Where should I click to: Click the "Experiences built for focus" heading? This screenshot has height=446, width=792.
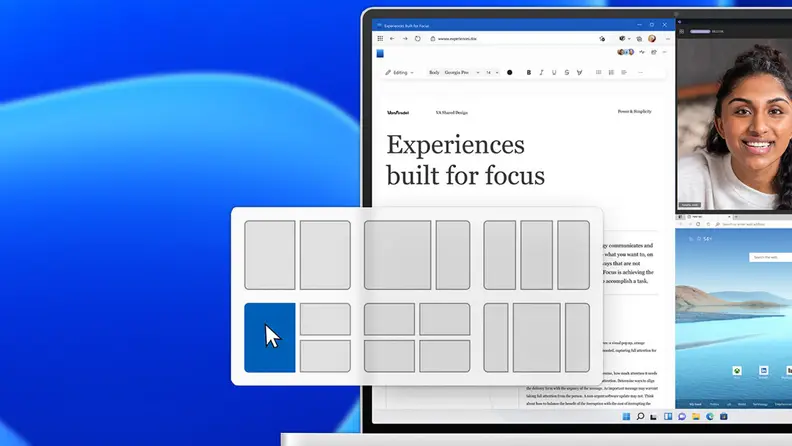(x=466, y=160)
